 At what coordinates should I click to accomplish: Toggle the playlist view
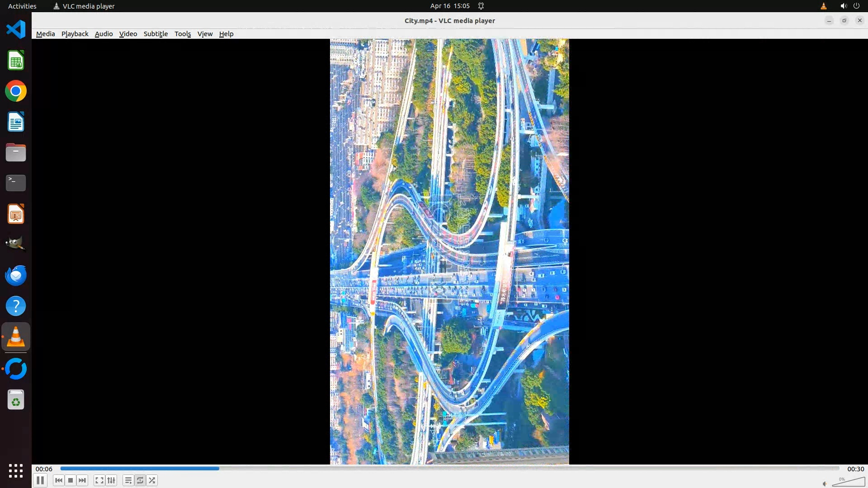128,480
